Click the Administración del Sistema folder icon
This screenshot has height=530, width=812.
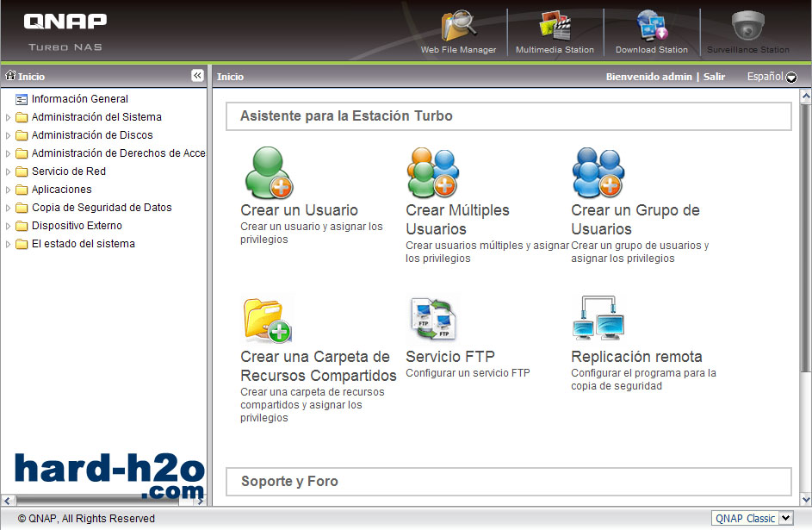click(x=22, y=117)
